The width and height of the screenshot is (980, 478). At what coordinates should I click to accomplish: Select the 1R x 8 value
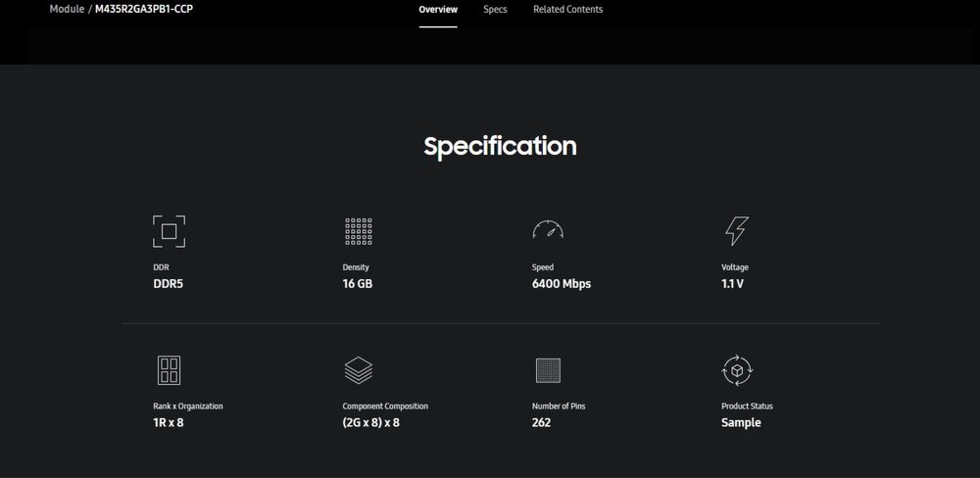[169, 422]
